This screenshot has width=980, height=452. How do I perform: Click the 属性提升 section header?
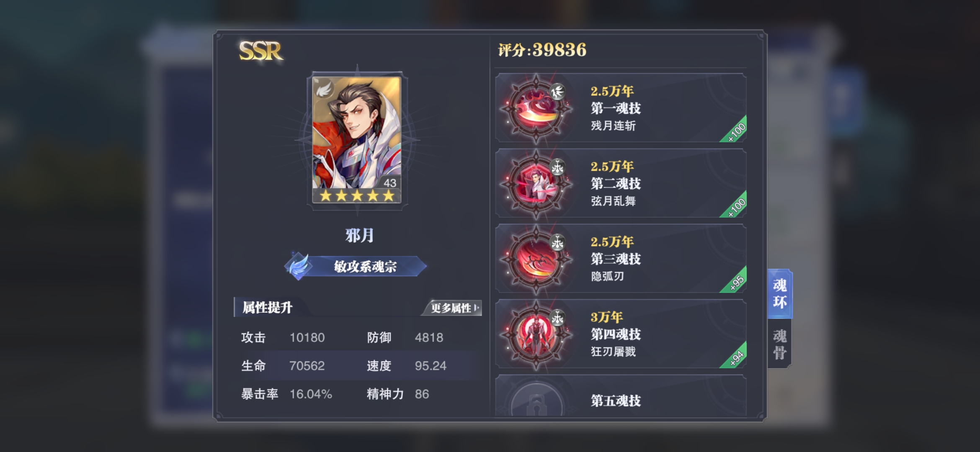(x=267, y=308)
